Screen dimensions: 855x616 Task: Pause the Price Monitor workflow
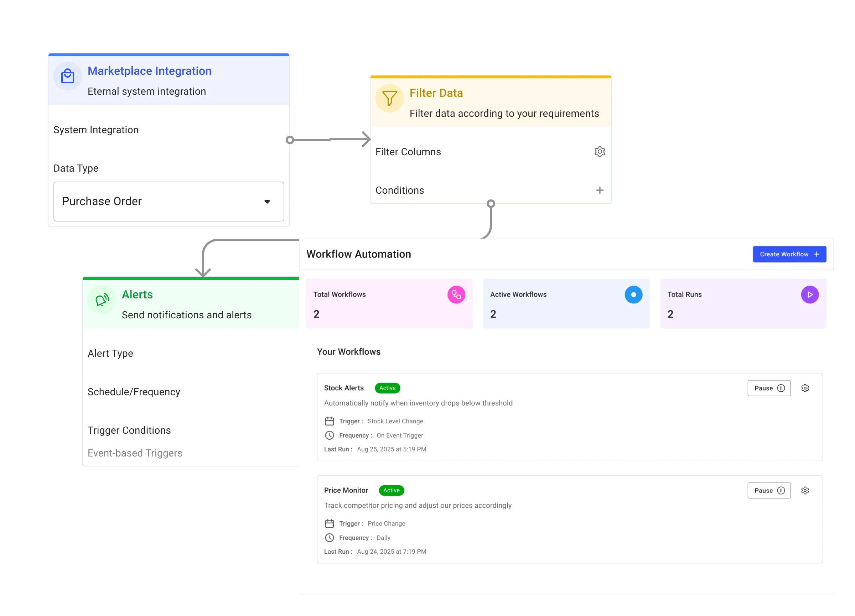[x=769, y=491]
